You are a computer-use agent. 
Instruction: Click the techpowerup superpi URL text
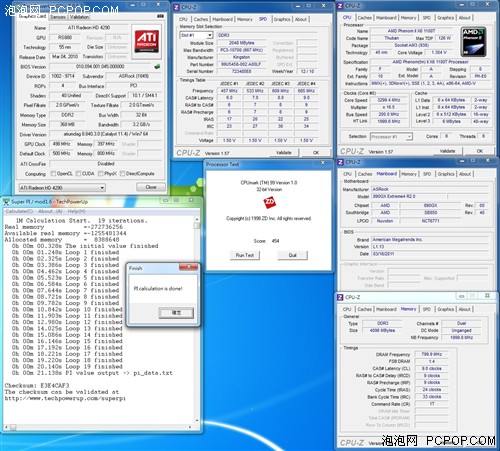[x=65, y=398]
